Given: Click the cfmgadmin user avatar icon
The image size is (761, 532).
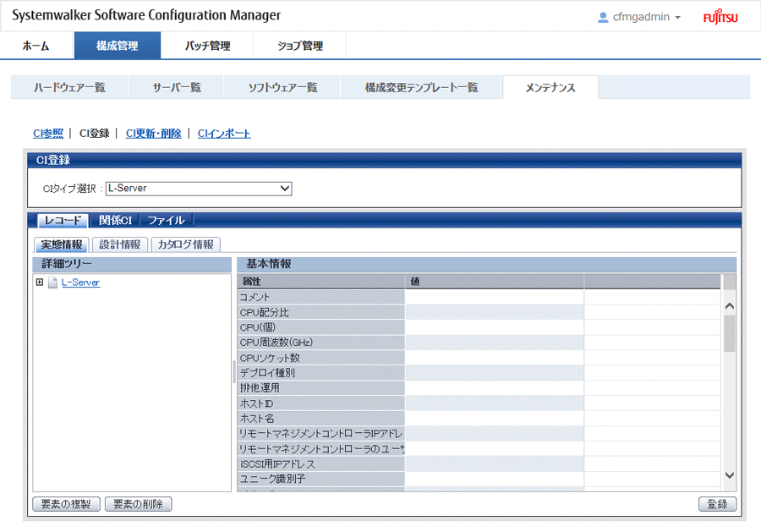Looking at the screenshot, I should tap(603, 18).
